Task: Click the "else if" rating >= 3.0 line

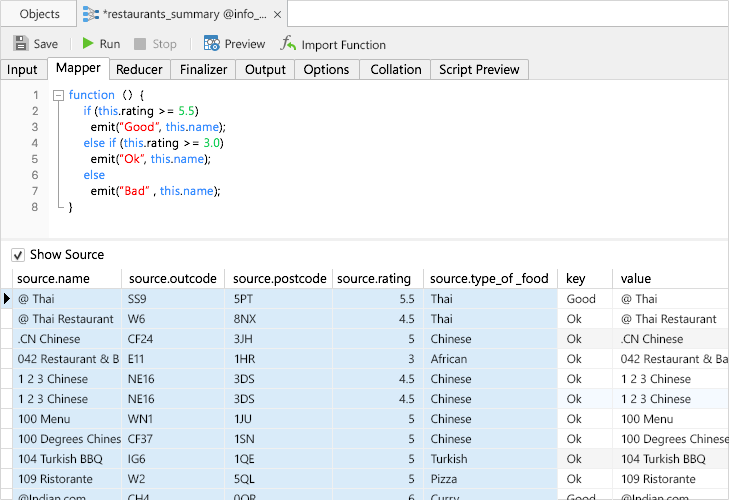Action: point(153,143)
